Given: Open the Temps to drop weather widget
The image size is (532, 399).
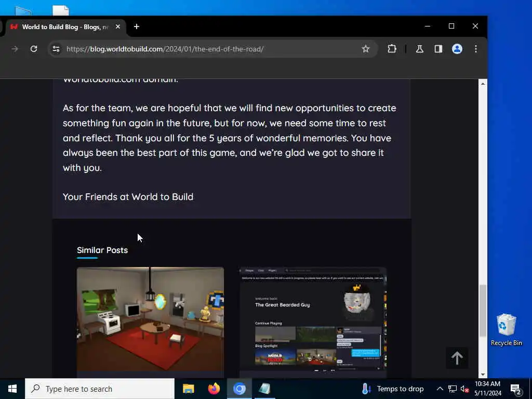Looking at the screenshot, I should (393, 389).
